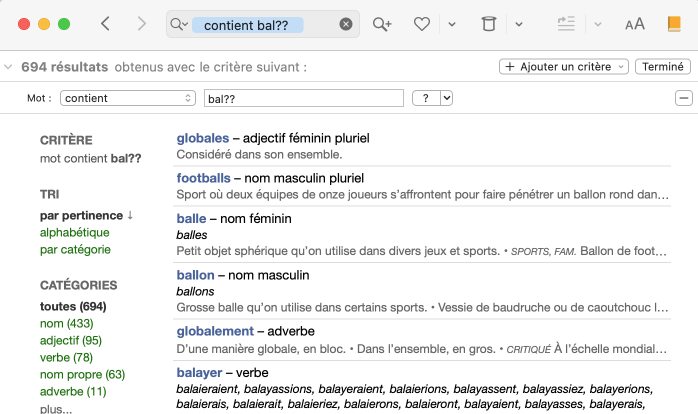
Task: Click the bucket icon in the toolbar
Action: [x=488, y=24]
